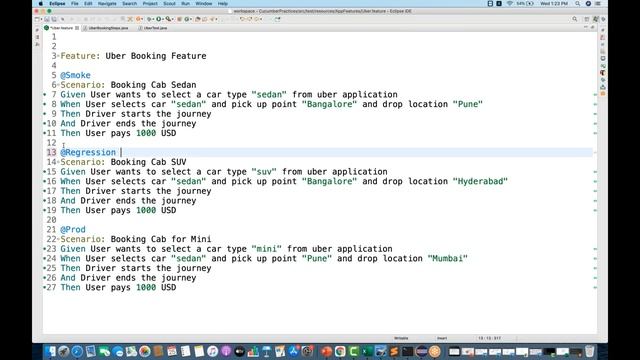Click the toolbar Search magnifier icon
This screenshot has width=640, height=360.
tap(575, 19)
